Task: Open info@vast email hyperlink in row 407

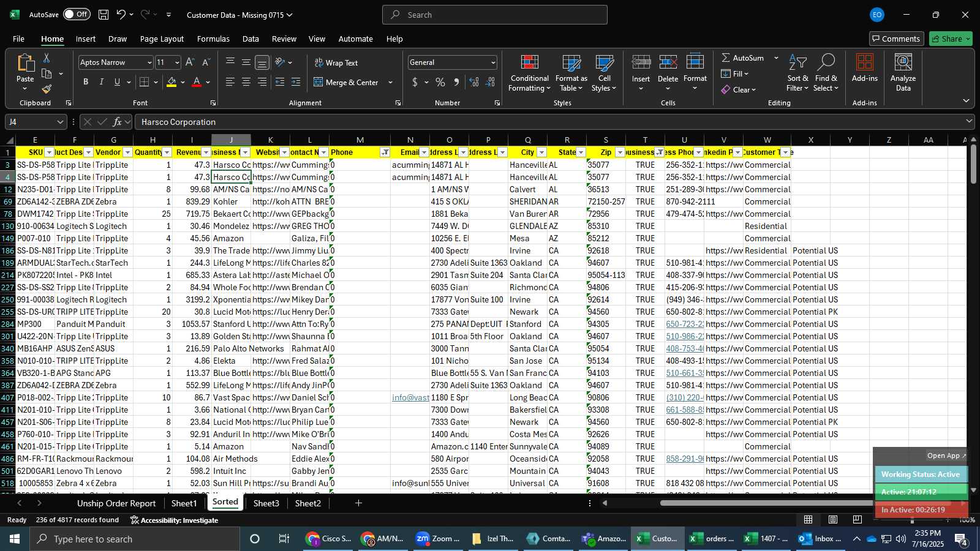Action: [410, 397]
